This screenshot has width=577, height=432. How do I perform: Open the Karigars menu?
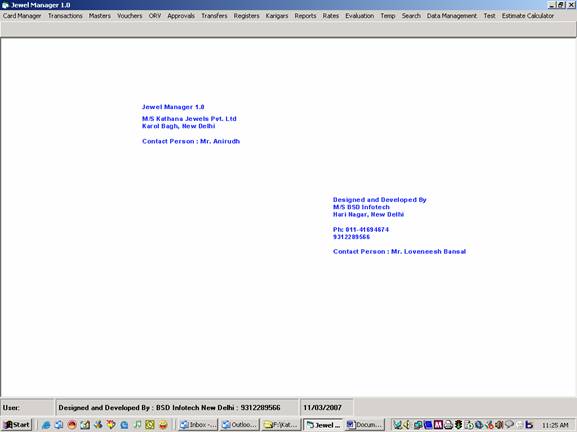coord(277,16)
